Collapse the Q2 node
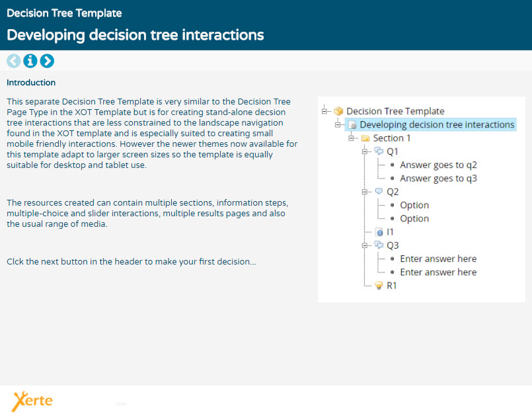Screen dimensions: 532x420 click(x=364, y=192)
